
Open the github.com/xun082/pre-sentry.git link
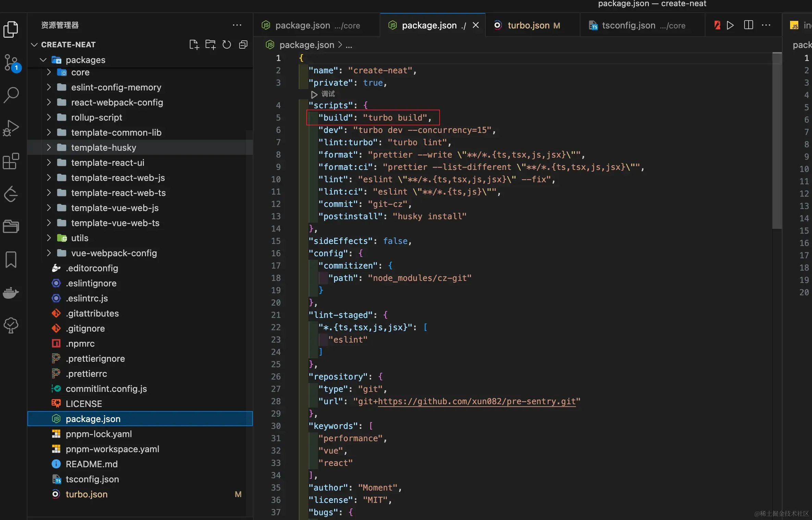477,401
